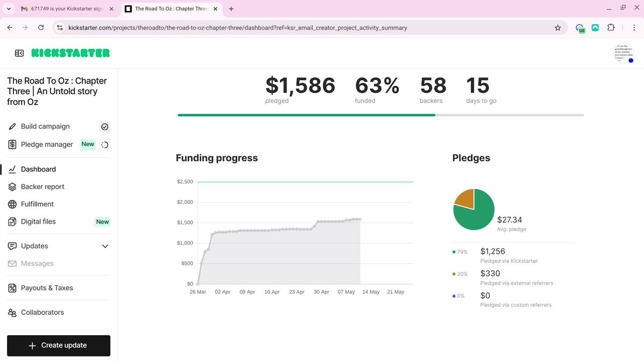
Task: Click the 63% funded figure
Action: (x=377, y=86)
